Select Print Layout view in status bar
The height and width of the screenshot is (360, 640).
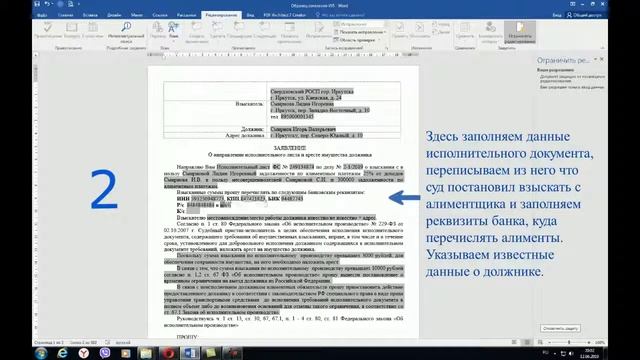[x=527, y=342]
